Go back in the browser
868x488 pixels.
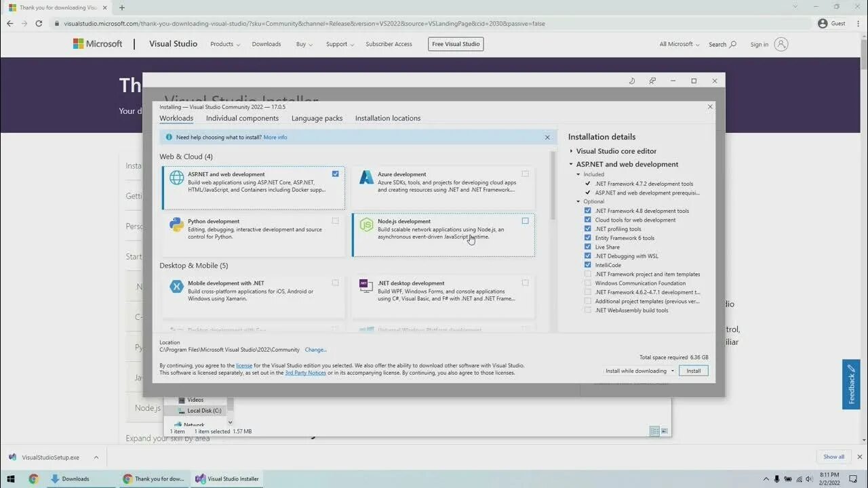(x=9, y=23)
